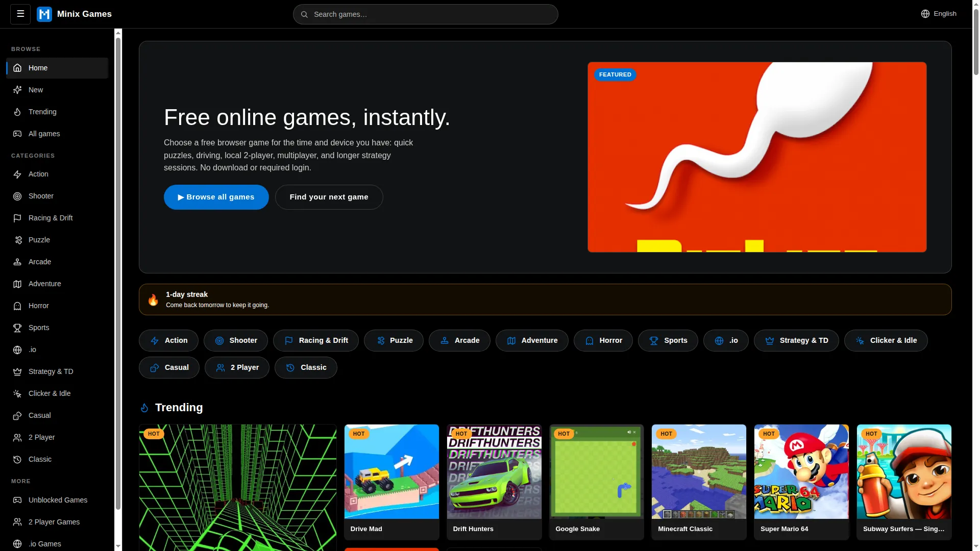The image size is (980, 551).
Task: Click the Browse all games button
Action: click(x=216, y=197)
